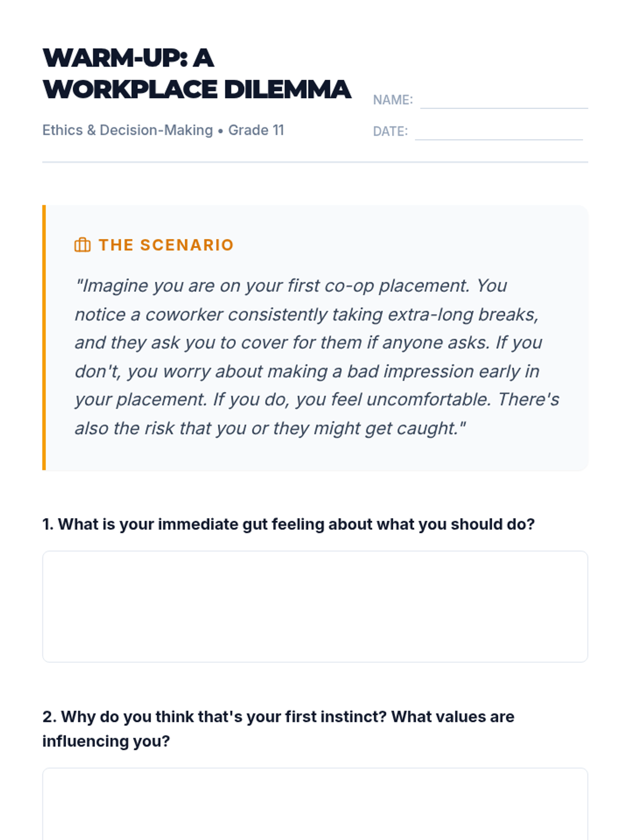Click the briefcase icon beside The Scenario
630x840 pixels.
coord(82,245)
